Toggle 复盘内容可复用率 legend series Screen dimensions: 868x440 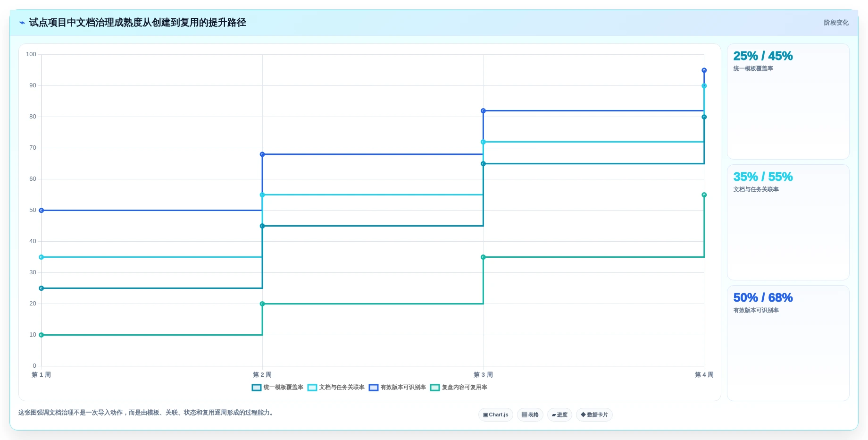[459, 387]
